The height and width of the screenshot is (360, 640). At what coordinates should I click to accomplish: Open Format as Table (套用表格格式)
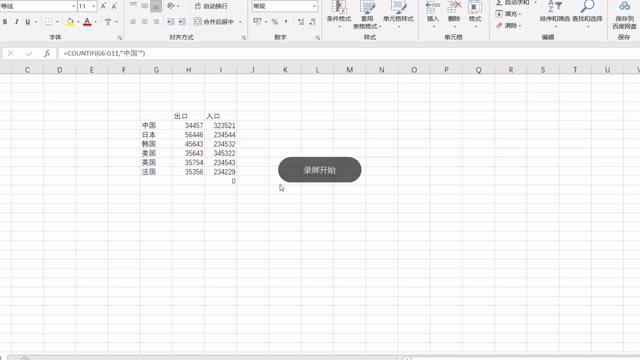[367, 14]
